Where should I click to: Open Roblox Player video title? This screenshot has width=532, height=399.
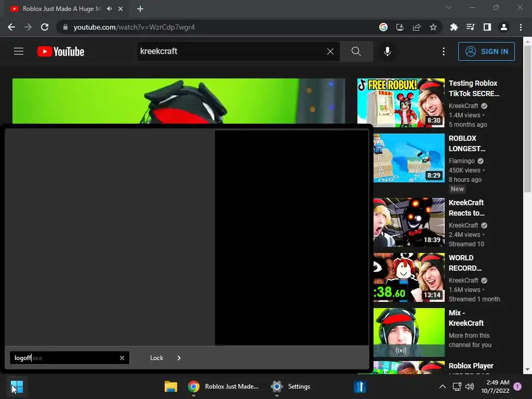[x=471, y=366]
